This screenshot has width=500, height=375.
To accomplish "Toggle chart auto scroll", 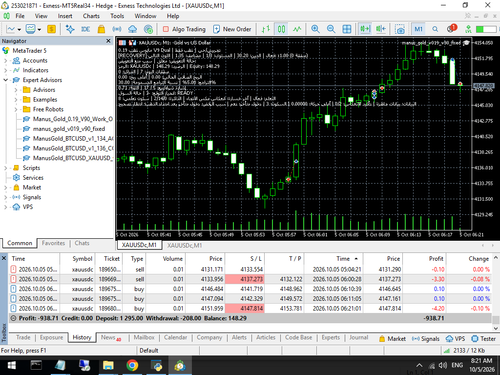I will 365,29.
